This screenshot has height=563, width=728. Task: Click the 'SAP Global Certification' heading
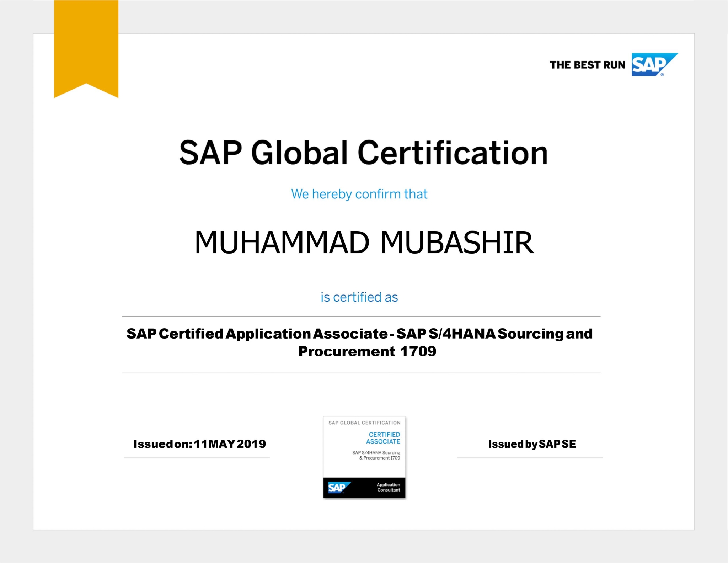[x=363, y=153]
